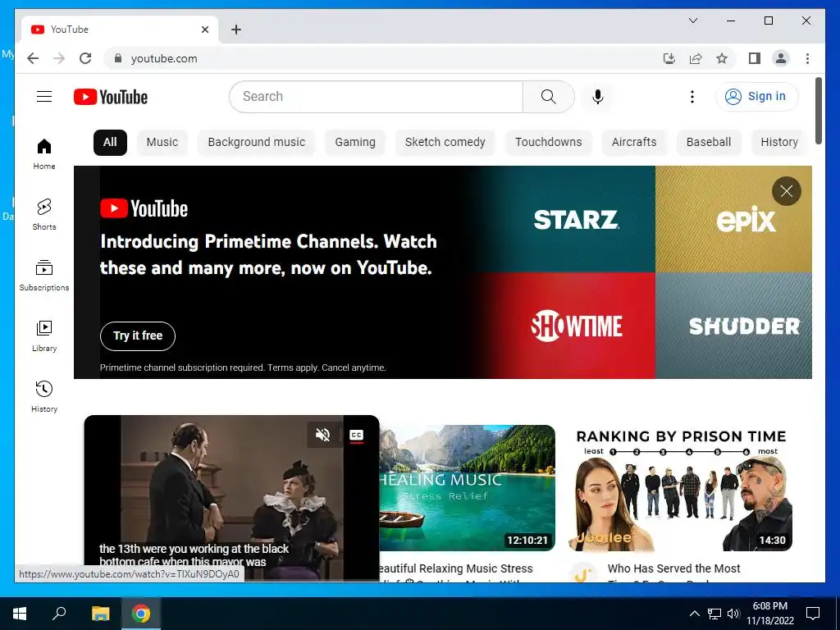Click the taskbar clock 6:08 PM

769,614
